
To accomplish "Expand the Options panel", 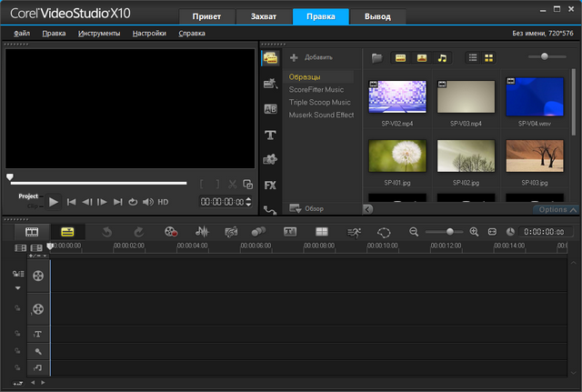I will tap(557, 209).
